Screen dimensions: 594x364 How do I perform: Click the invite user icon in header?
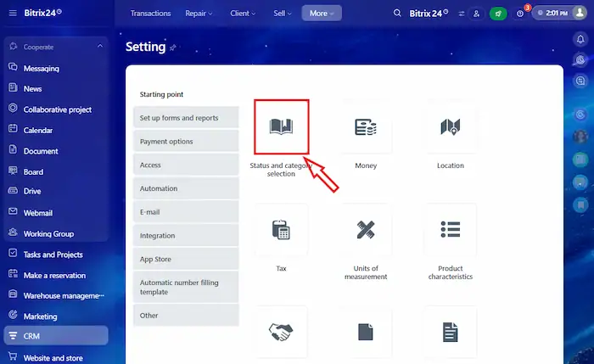pyautogui.click(x=476, y=14)
